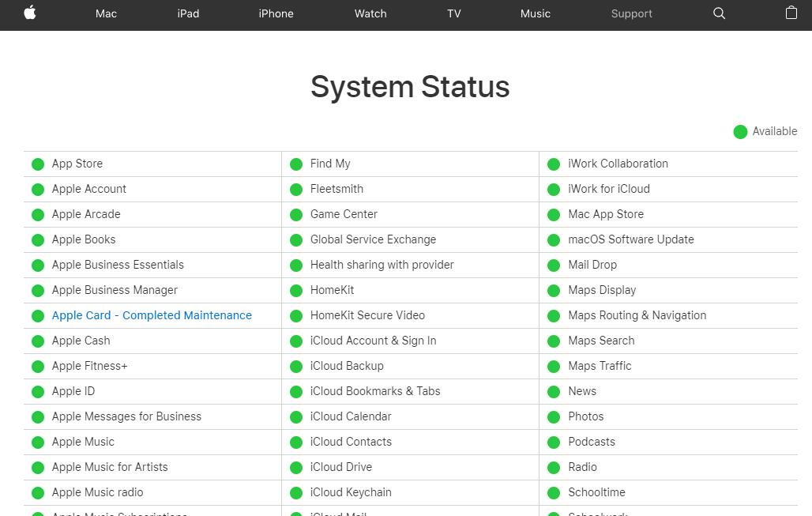Viewport: 812px width, 516px height.
Task: Click green status dot beside Fleetsmith
Action: click(x=296, y=190)
